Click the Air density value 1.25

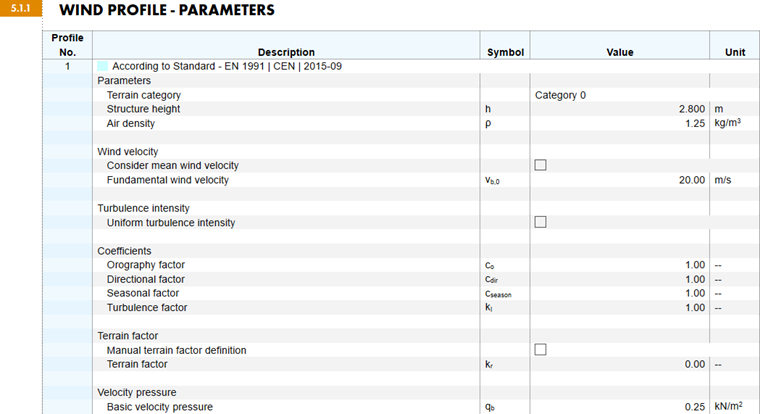[x=697, y=123]
